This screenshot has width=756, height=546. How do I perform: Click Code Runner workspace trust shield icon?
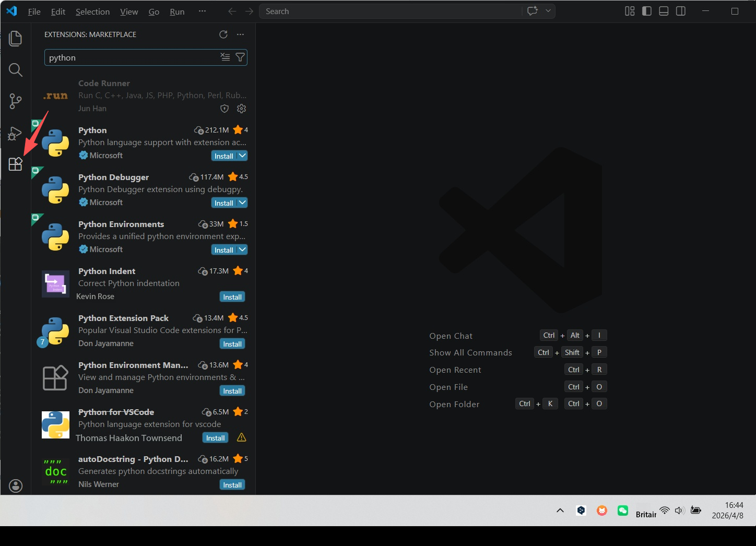point(225,109)
